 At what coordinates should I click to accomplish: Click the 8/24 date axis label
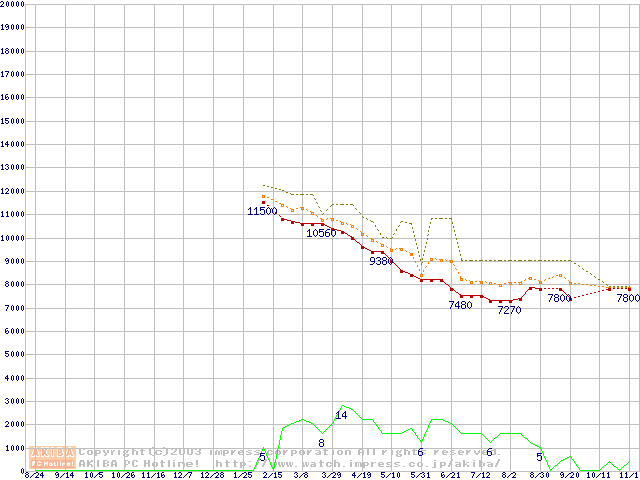pos(34,476)
